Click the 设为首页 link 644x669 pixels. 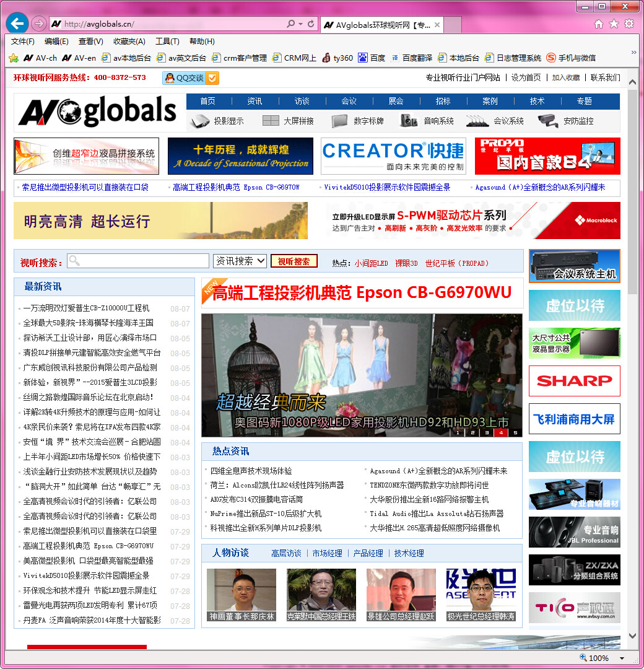coord(526,77)
